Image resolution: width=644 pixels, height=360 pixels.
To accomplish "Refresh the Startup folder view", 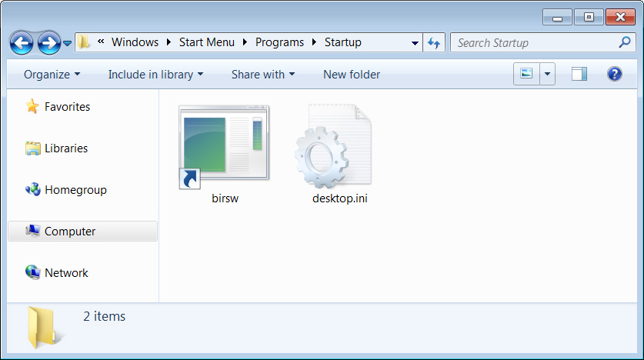I will 434,42.
